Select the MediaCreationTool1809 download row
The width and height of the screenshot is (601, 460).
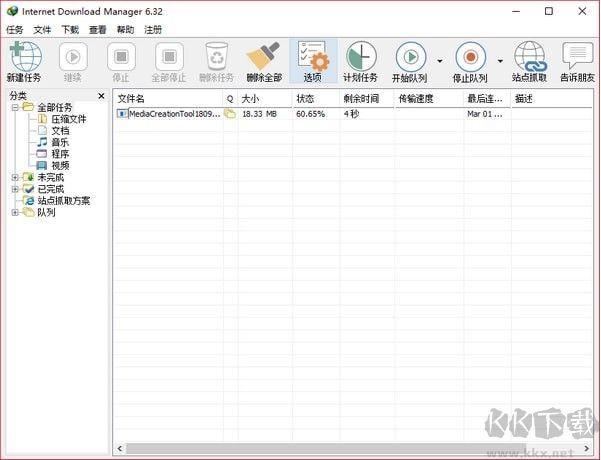coord(353,114)
